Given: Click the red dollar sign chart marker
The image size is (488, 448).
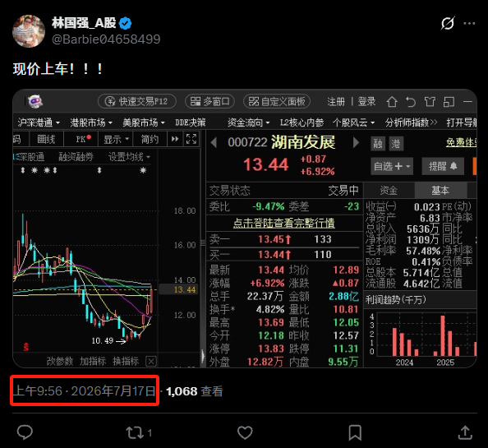Looking at the screenshot, I should 26,347.
